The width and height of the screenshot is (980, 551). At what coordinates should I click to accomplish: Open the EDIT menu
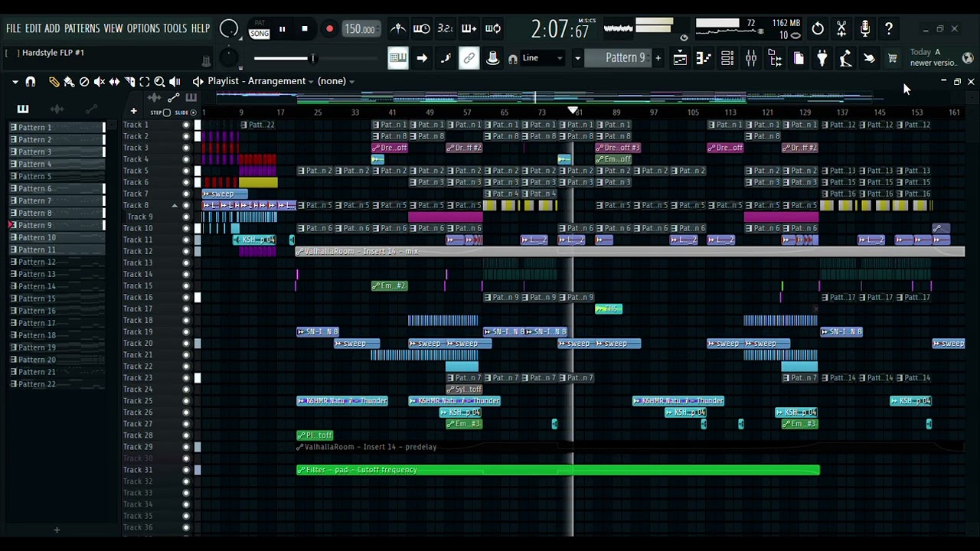(33, 28)
